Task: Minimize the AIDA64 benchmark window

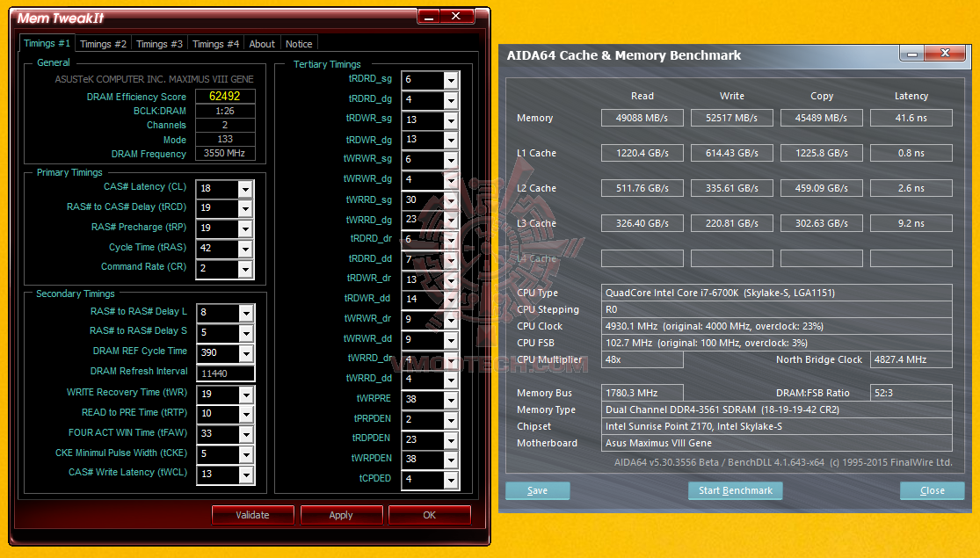Action: pos(911,54)
